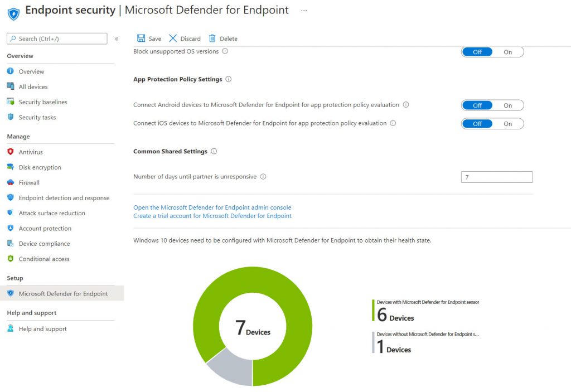Focus the Search (Ctrl+/) box

point(57,38)
